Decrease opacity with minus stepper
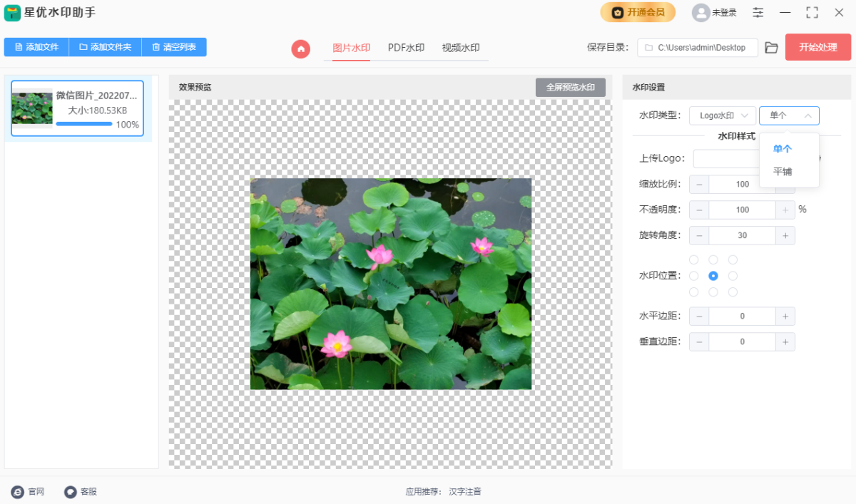The image size is (856, 504). tap(699, 210)
